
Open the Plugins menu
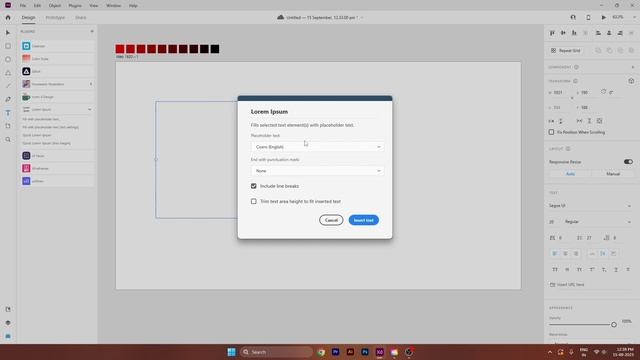[x=75, y=6]
